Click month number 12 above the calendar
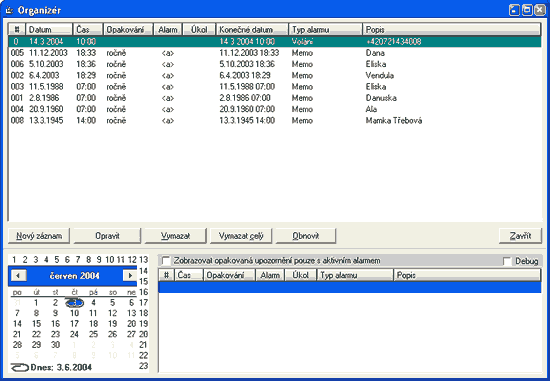The image size is (550, 381). coord(132,260)
